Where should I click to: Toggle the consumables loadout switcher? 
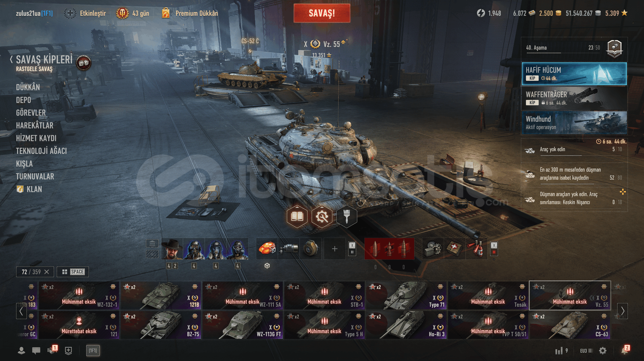[x=494, y=249]
